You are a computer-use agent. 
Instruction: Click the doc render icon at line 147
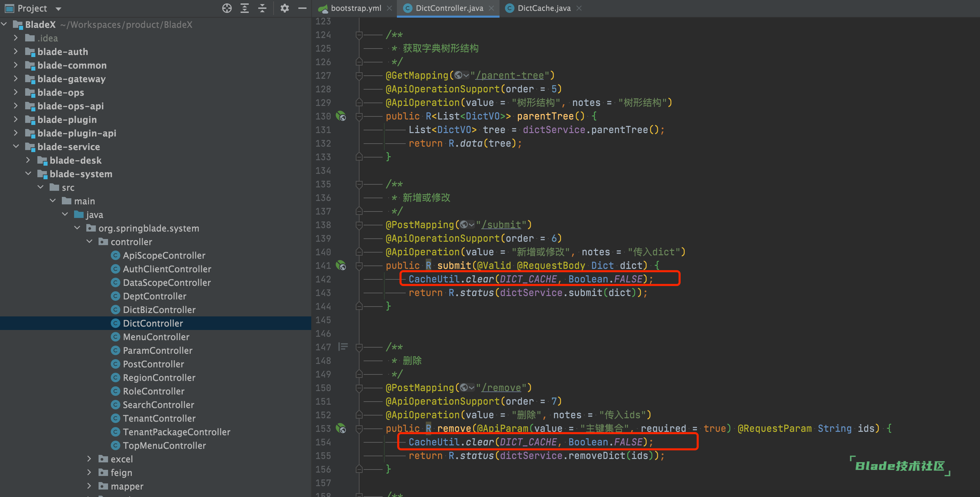pyautogui.click(x=343, y=347)
